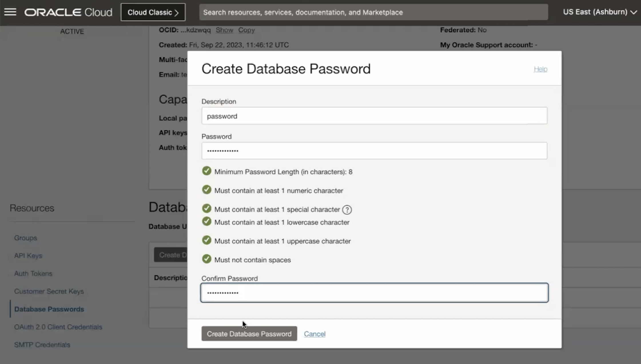Viewport: 641px width, 364px height.
Task: Click the Confirm Password field
Action: (x=374, y=293)
